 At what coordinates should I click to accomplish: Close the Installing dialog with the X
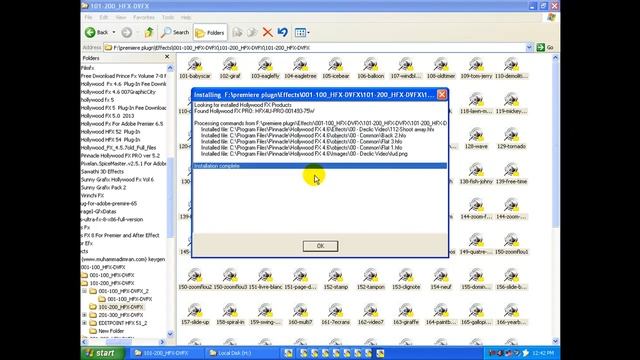pyautogui.click(x=442, y=95)
